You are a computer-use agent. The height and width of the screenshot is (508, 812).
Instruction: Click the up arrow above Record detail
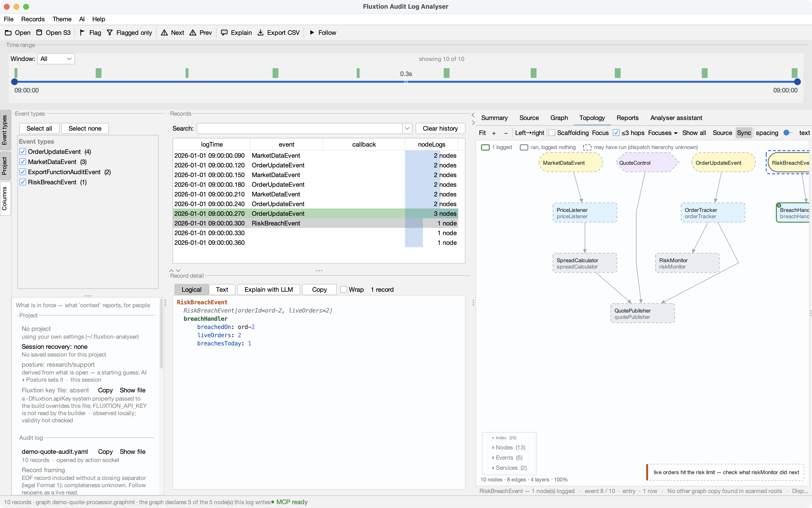pyautogui.click(x=171, y=270)
